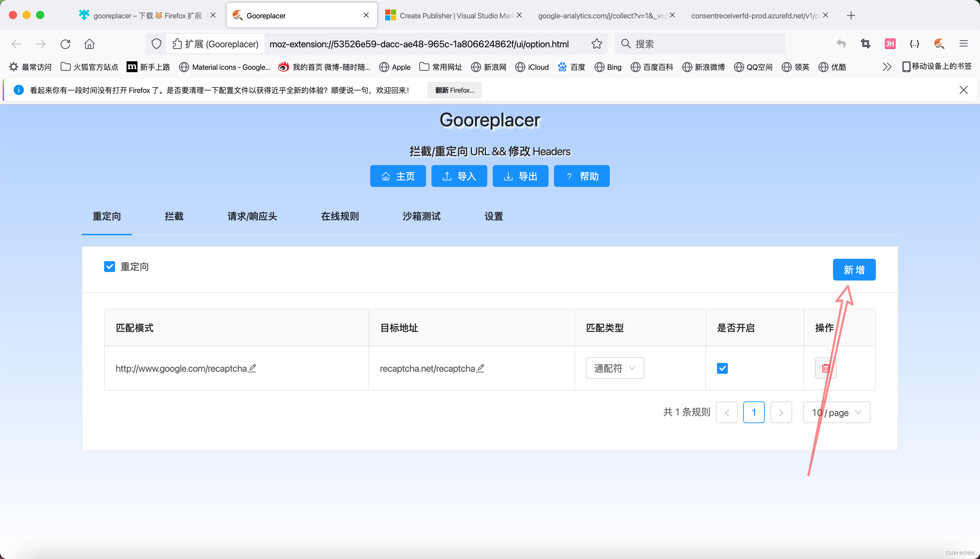Open the screenshot crop toolbar icon

tap(865, 44)
